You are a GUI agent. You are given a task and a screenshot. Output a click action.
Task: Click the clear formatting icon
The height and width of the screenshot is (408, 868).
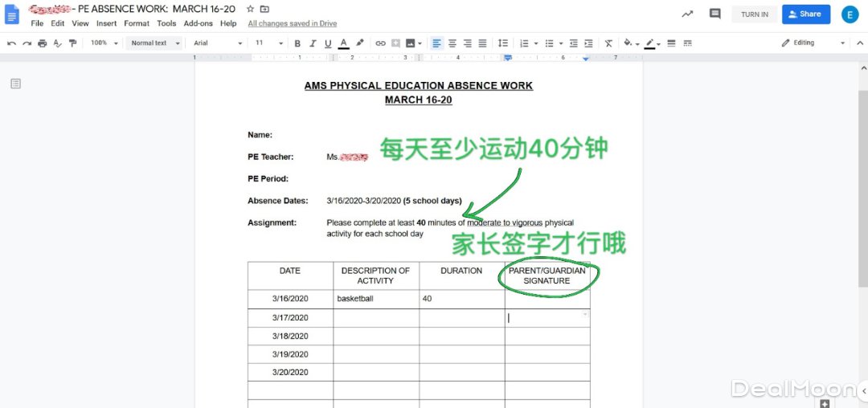[x=608, y=43]
